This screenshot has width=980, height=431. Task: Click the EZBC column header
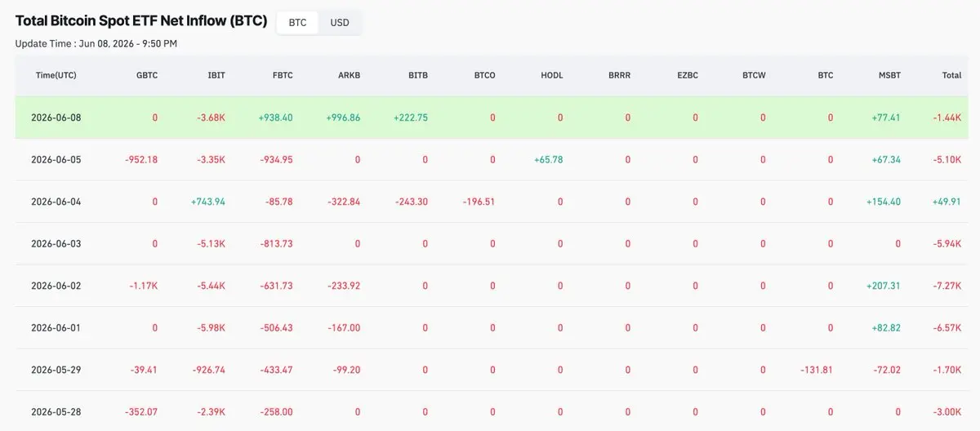(687, 75)
